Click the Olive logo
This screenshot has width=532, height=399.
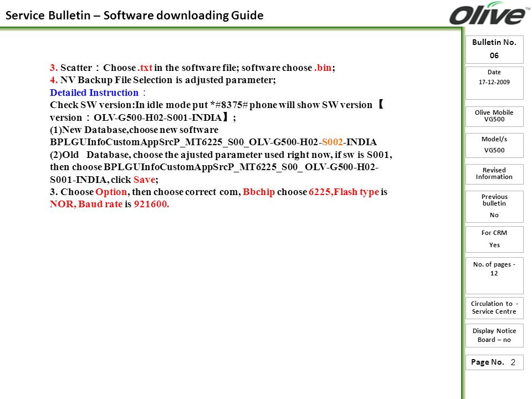pyautogui.click(x=490, y=13)
